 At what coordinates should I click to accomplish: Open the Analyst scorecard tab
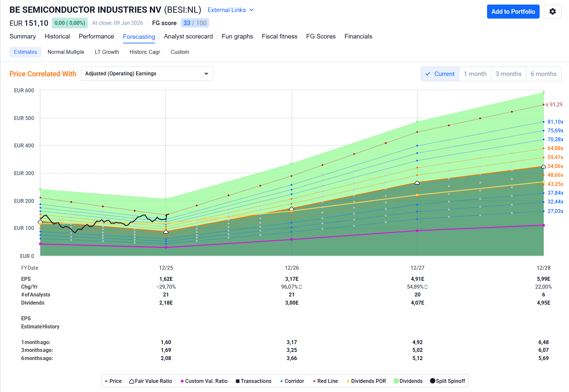point(188,37)
